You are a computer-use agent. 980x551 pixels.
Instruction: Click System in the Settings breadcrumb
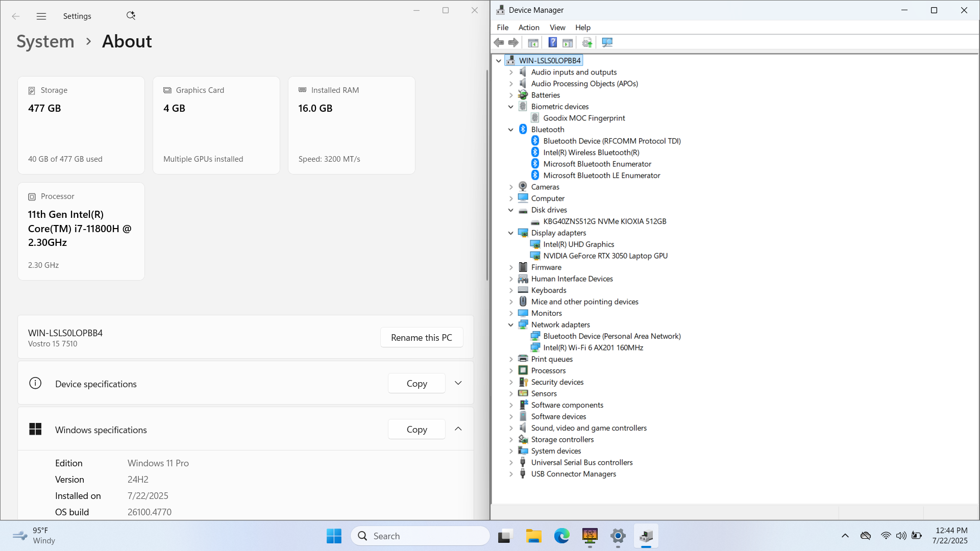pyautogui.click(x=45, y=41)
